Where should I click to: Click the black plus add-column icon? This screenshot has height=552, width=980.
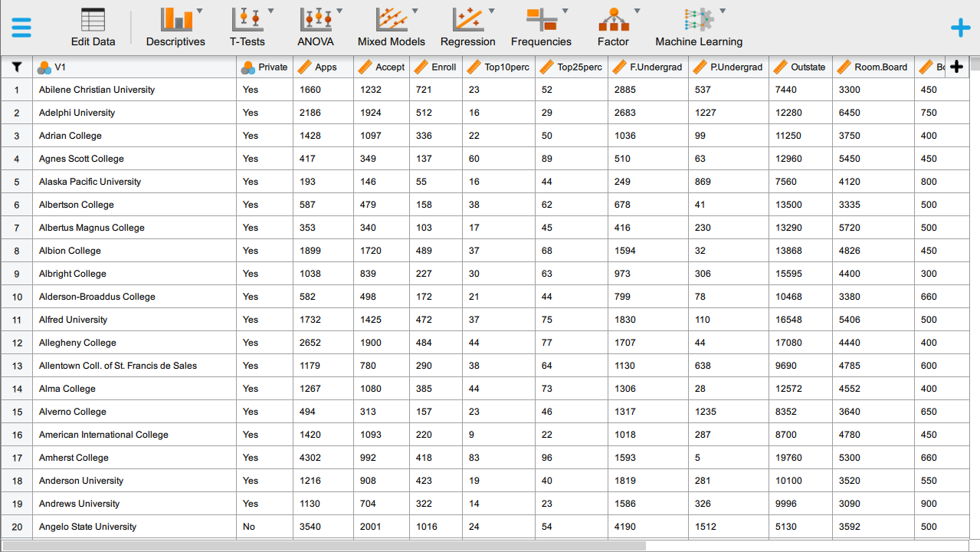956,67
